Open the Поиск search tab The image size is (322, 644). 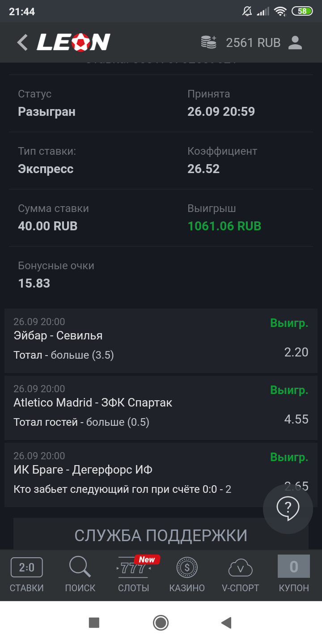coord(80,575)
